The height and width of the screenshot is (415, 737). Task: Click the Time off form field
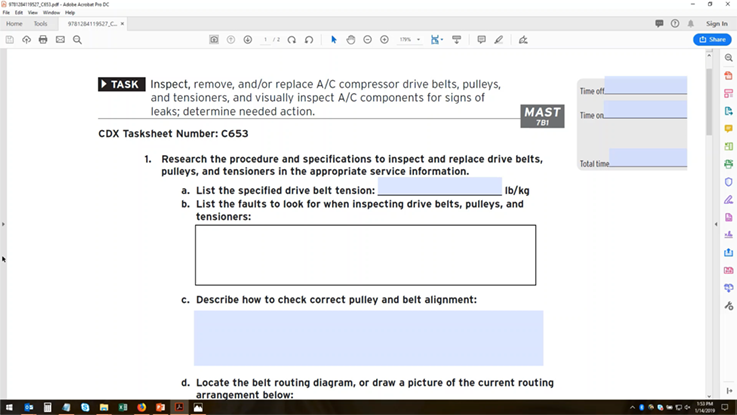tap(645, 86)
